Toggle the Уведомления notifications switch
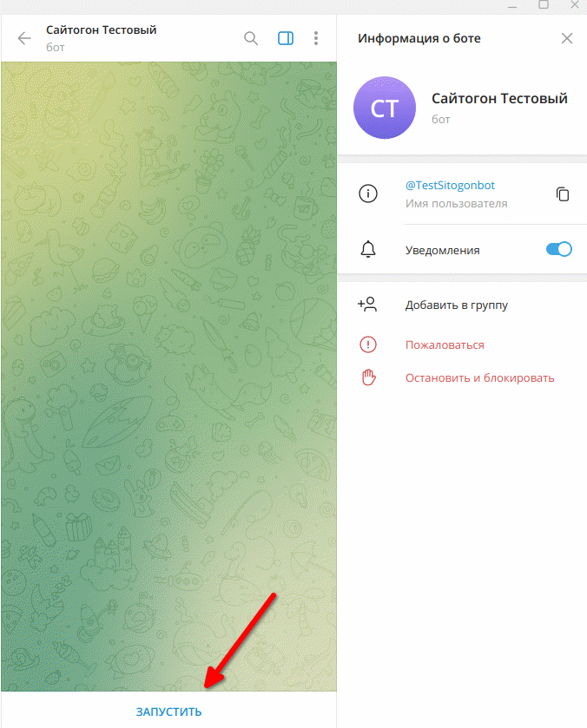This screenshot has width=587, height=728. [558, 249]
